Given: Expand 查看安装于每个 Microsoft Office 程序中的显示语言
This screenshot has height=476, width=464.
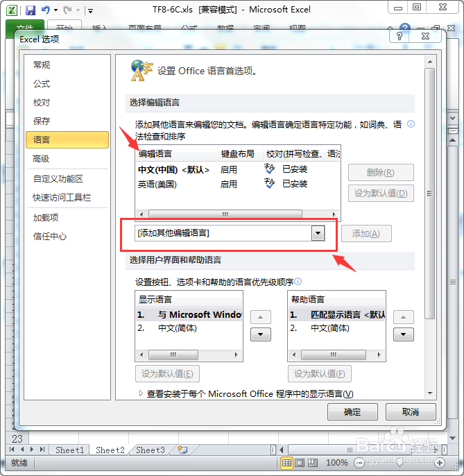Looking at the screenshot, I should [141, 393].
